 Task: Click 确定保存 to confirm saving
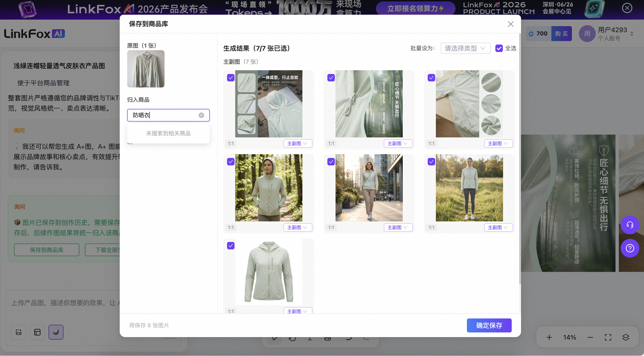[489, 325]
